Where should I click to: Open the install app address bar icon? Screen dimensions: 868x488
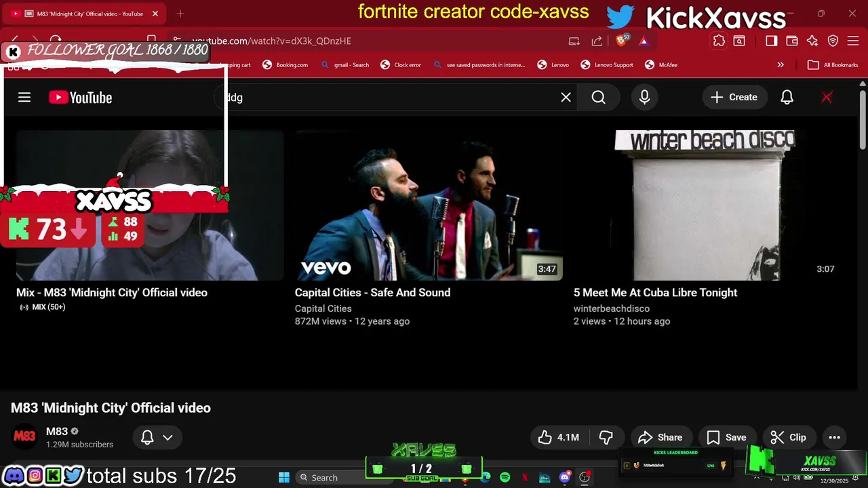tap(574, 41)
